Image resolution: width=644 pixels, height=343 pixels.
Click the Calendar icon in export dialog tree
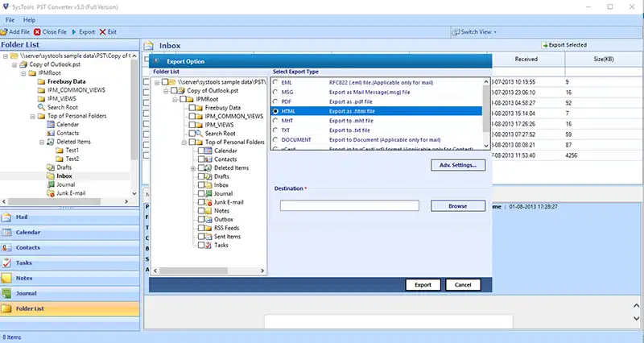[x=208, y=151]
